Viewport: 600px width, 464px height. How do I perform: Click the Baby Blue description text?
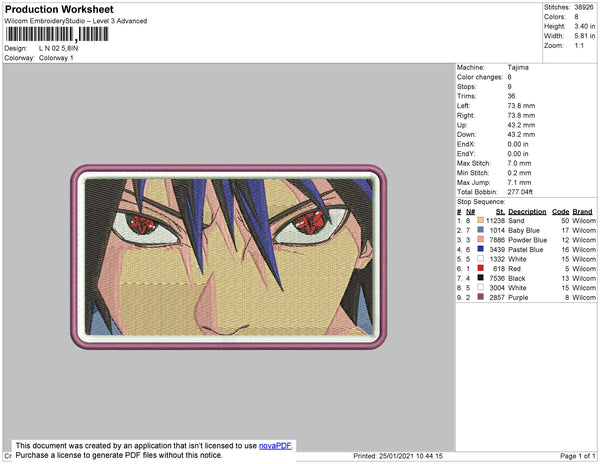[x=523, y=230]
